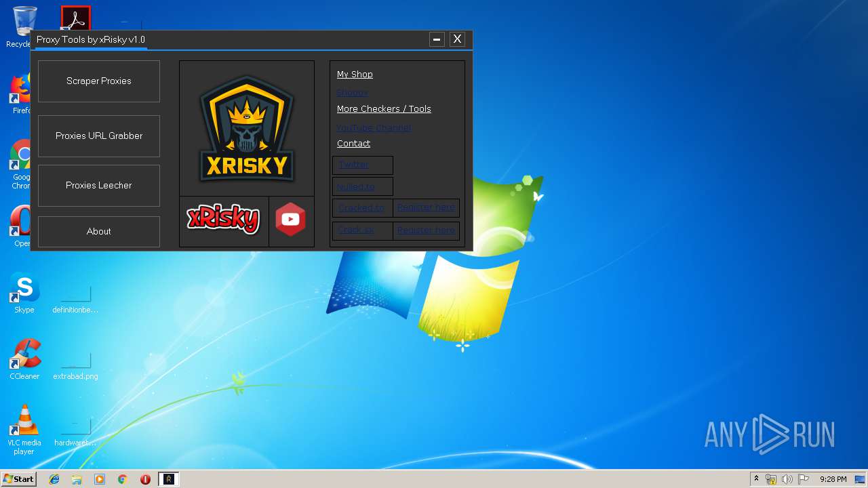Click the More Checkers / Tools heading
Image resolution: width=868 pixels, height=488 pixels.
[384, 109]
